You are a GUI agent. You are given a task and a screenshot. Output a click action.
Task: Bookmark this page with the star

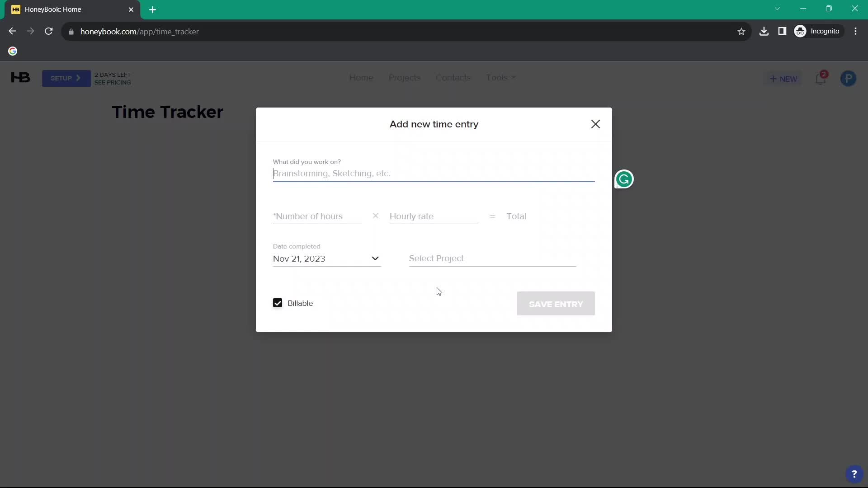point(741,31)
